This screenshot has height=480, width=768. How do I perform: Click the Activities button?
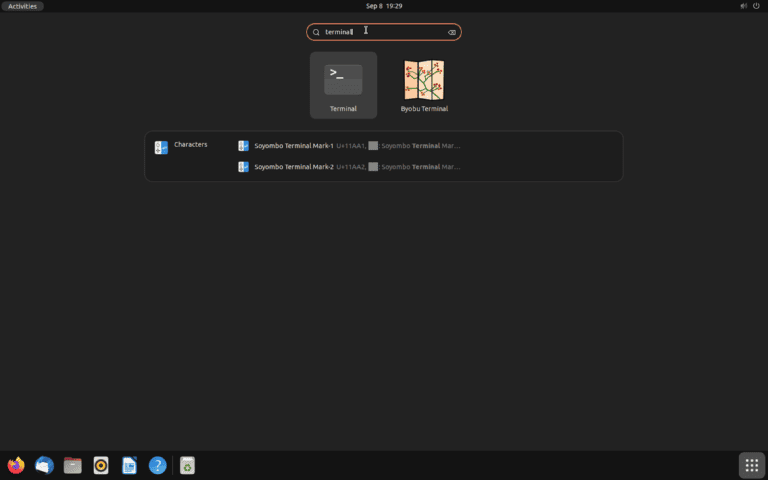coord(22,6)
